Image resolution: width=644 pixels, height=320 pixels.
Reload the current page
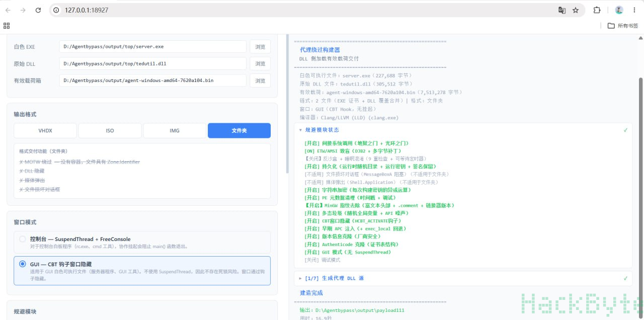(x=38, y=10)
